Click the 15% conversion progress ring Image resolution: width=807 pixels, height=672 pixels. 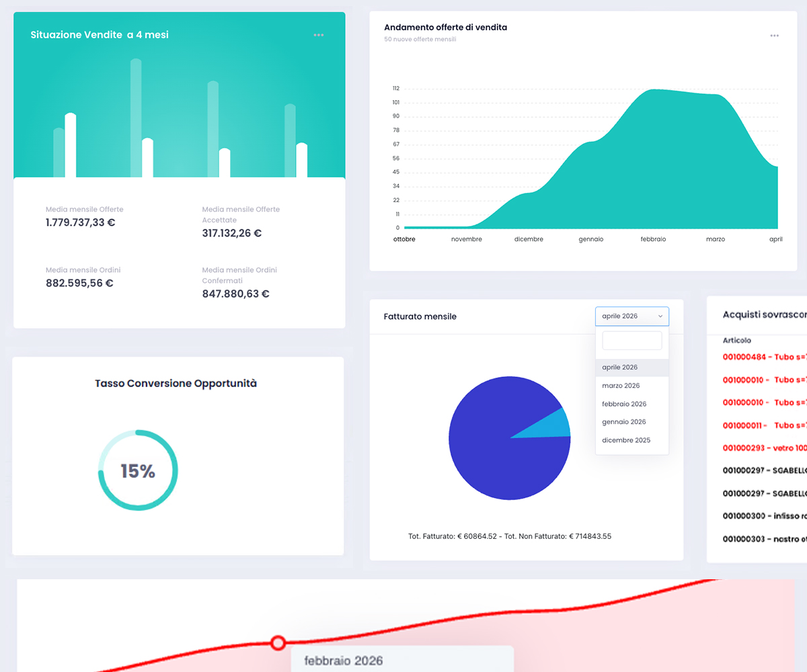138,470
